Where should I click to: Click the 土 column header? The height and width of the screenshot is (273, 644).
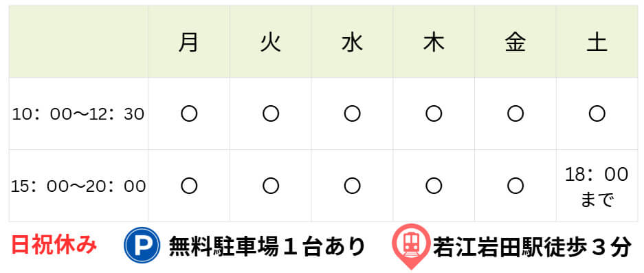(x=597, y=42)
